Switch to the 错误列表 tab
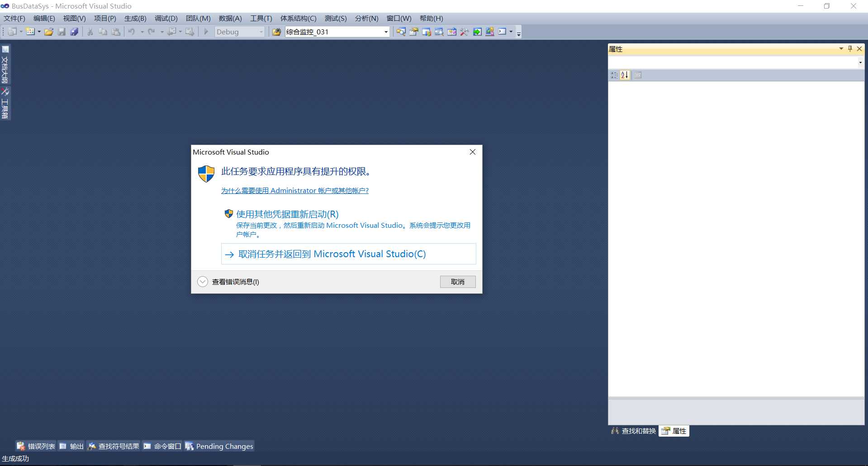Image resolution: width=868 pixels, height=466 pixels. pos(36,446)
